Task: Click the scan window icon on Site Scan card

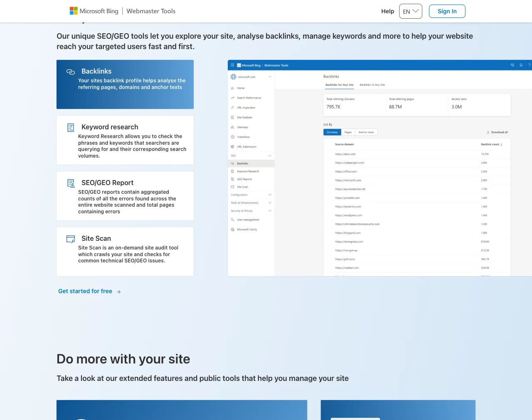Action: click(71, 239)
